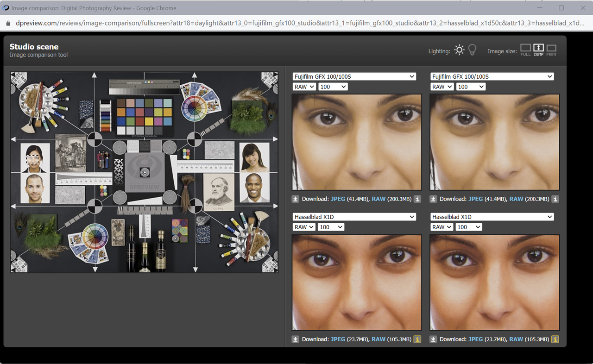Click download arrow icon of top-right panel
The image size is (593, 364).
tap(433, 199)
